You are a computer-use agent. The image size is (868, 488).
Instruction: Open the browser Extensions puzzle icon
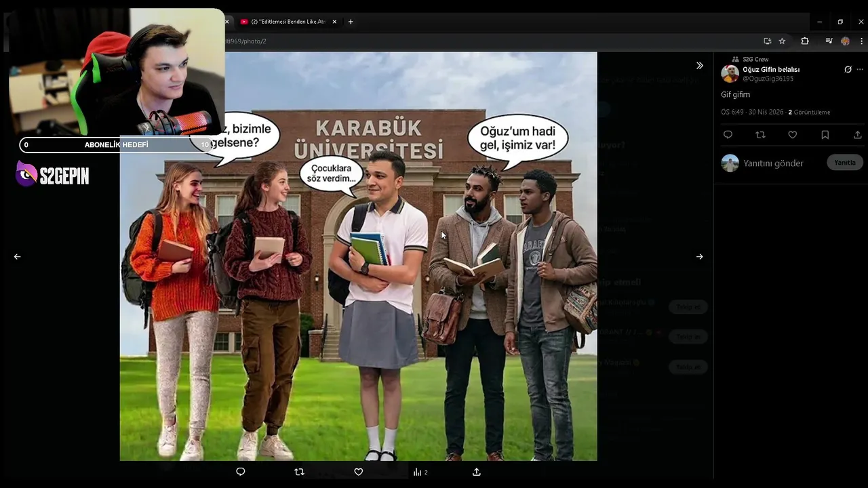click(805, 41)
